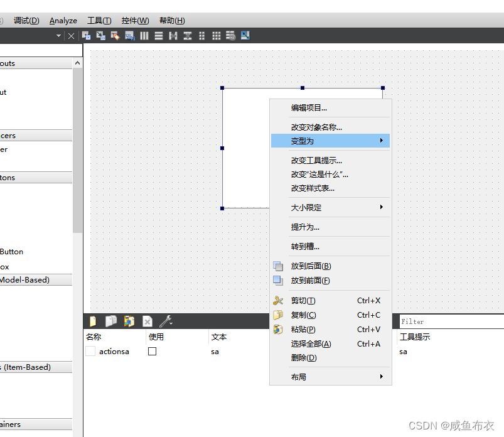Expand the 大小限定 submenu
This screenshot has width=504, height=437.
coord(330,207)
